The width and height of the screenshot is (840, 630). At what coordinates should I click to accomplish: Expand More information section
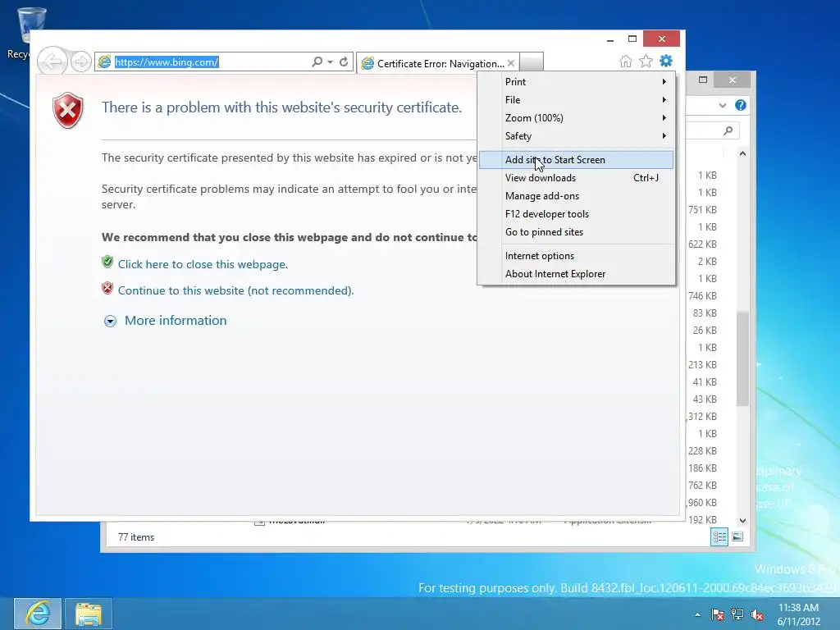[166, 321]
